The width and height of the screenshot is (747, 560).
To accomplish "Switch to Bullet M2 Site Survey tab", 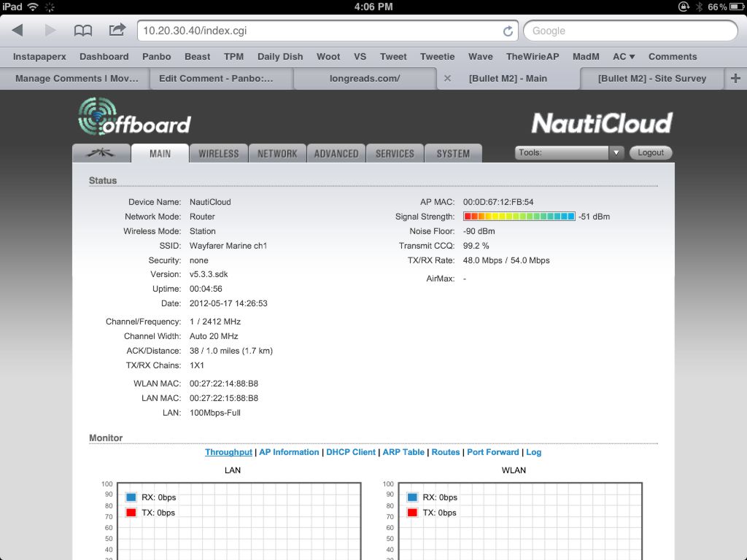I will pos(652,78).
